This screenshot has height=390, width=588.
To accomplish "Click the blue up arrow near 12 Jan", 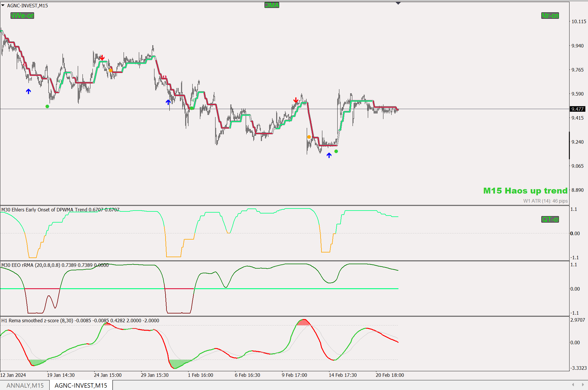I will pyautogui.click(x=28, y=91).
